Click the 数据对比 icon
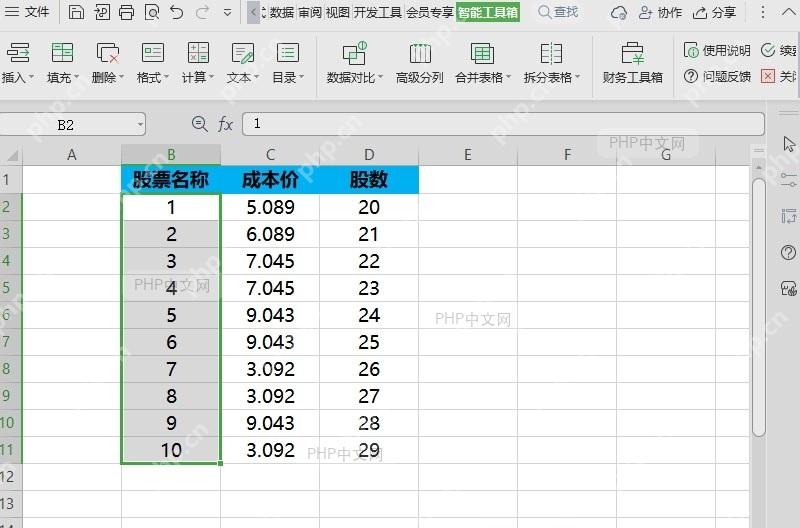The image size is (800, 528). [x=355, y=54]
